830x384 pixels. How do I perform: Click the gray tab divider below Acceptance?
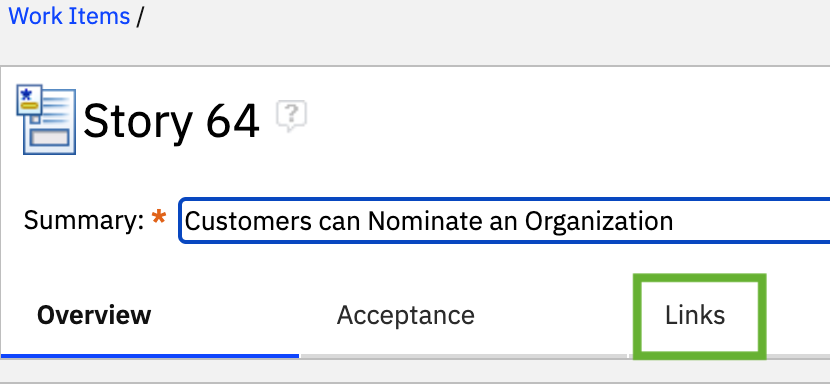pos(464,356)
